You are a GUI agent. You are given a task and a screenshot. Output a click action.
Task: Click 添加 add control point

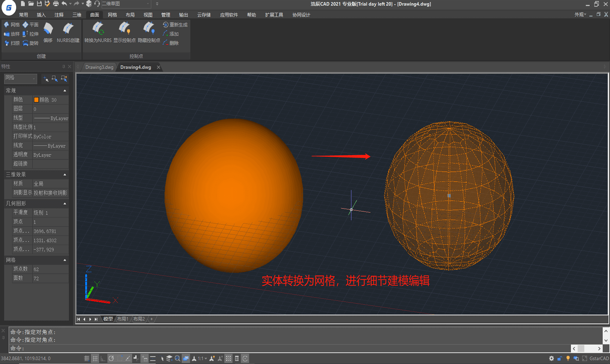(171, 34)
